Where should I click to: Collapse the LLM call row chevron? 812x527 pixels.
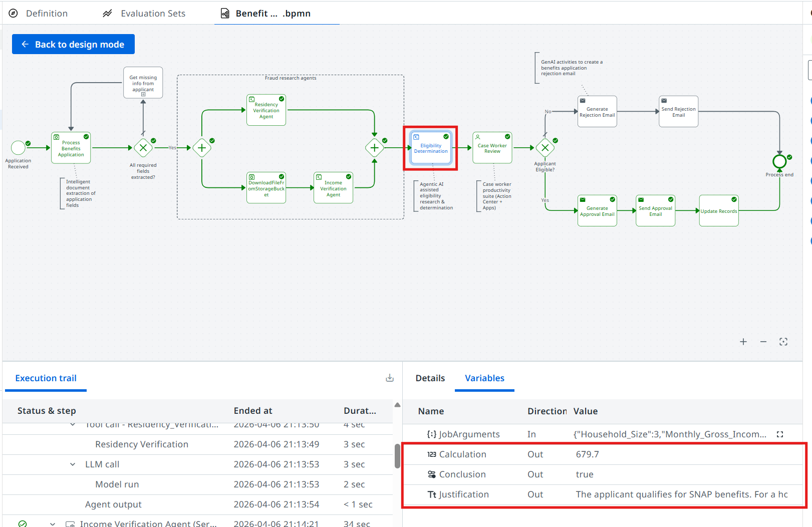pyautogui.click(x=73, y=464)
